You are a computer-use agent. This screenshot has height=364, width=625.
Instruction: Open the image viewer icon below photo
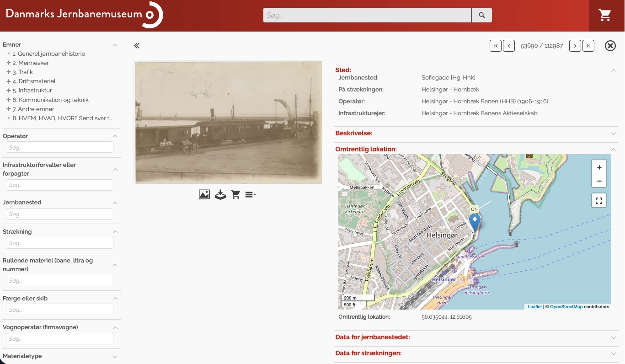[x=204, y=194]
